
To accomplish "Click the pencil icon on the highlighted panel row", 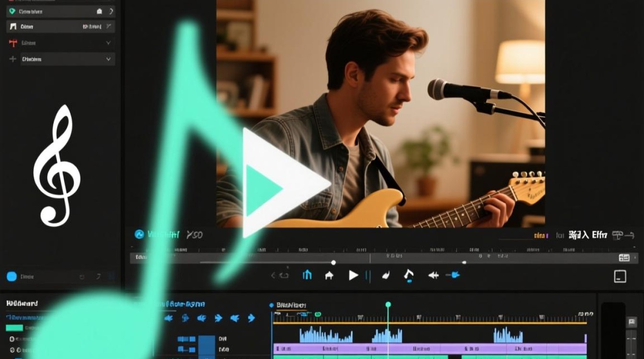I will [109, 26].
